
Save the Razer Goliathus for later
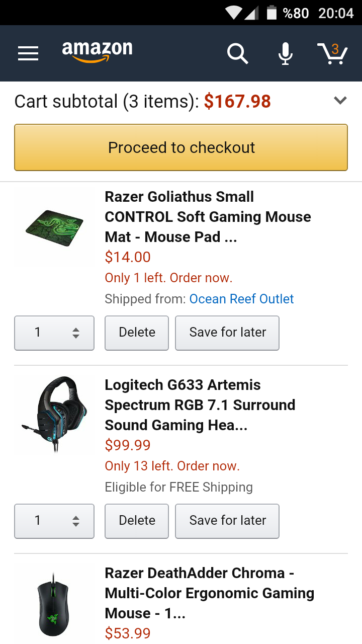pos(227,333)
